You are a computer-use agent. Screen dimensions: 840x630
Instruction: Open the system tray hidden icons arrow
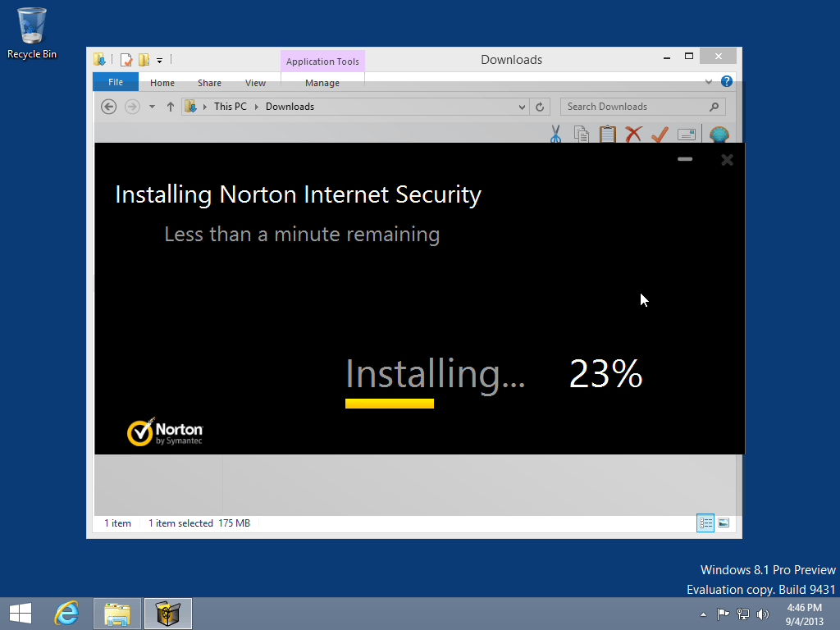point(703,613)
